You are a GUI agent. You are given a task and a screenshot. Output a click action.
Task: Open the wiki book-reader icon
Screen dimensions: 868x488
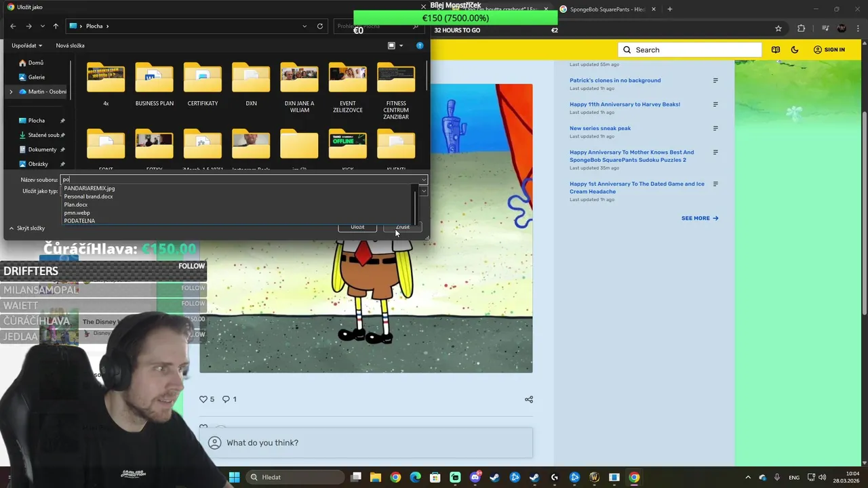pos(776,49)
